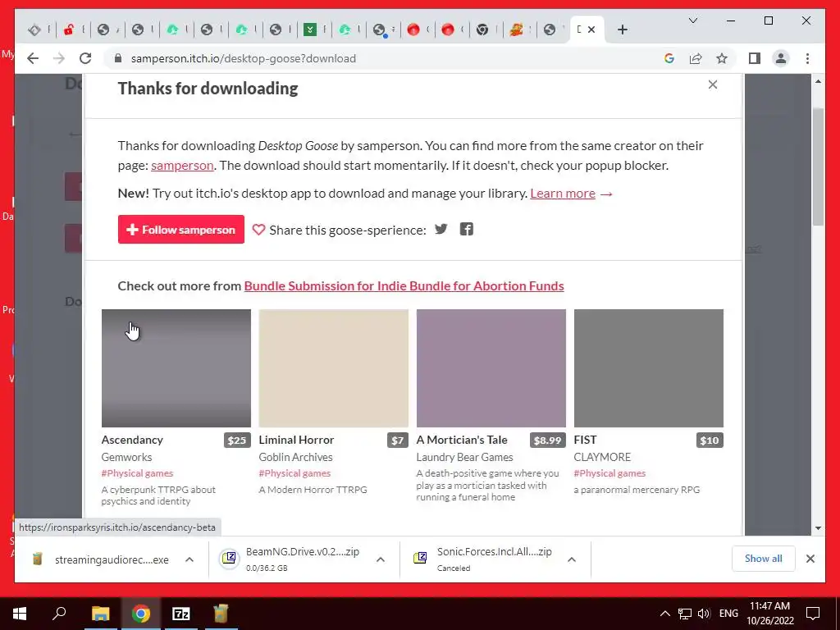Open a new browser tab

(x=622, y=30)
